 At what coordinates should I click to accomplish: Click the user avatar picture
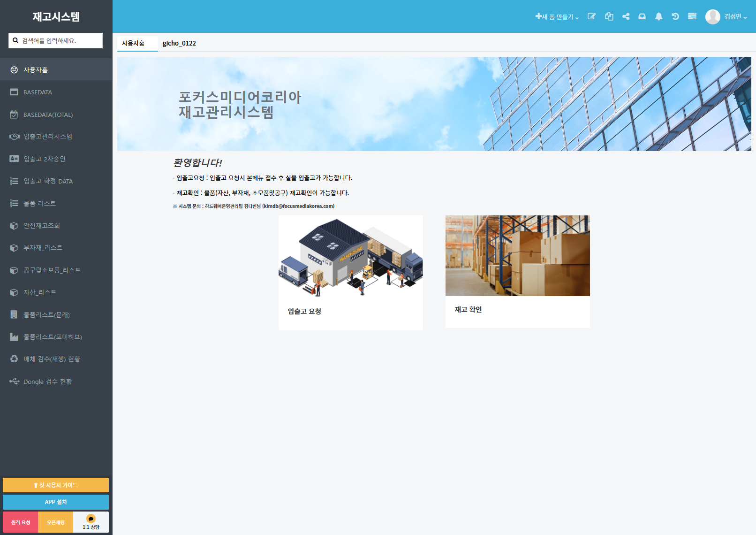pyautogui.click(x=713, y=17)
